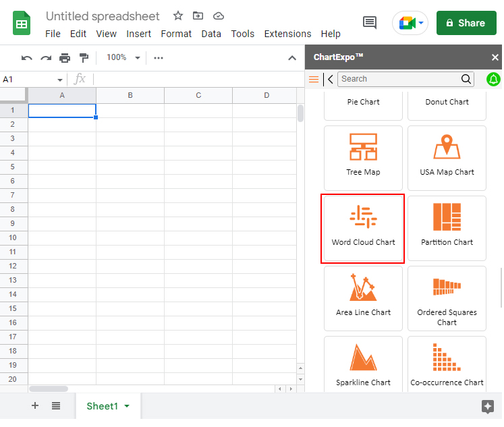Screen dimensions: 504x427
Task: Select the Pie Chart card
Action: 363,106
